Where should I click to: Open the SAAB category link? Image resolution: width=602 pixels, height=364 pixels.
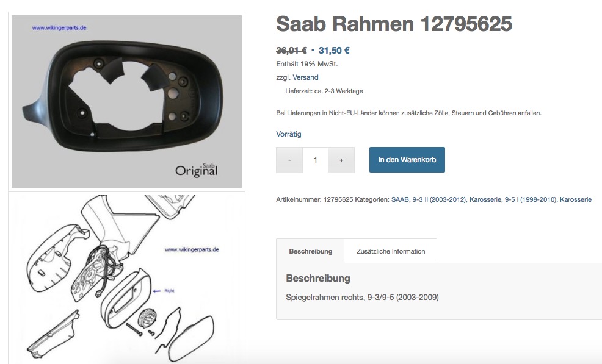[400, 199]
